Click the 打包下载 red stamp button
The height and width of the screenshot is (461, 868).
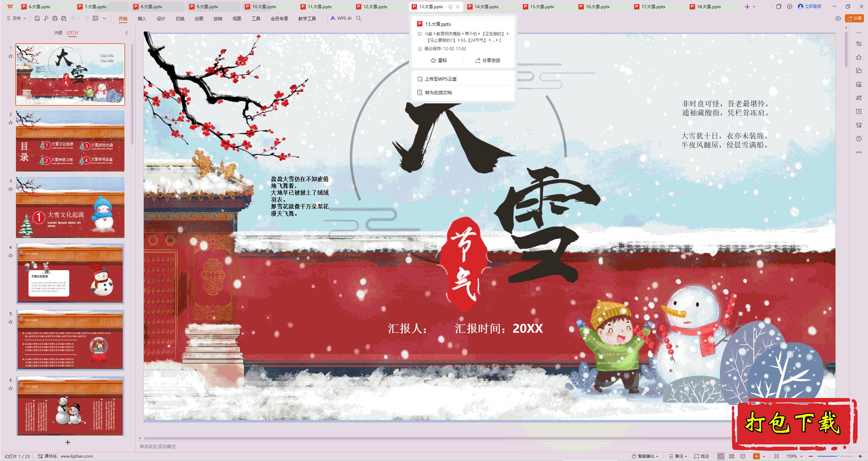tap(794, 424)
